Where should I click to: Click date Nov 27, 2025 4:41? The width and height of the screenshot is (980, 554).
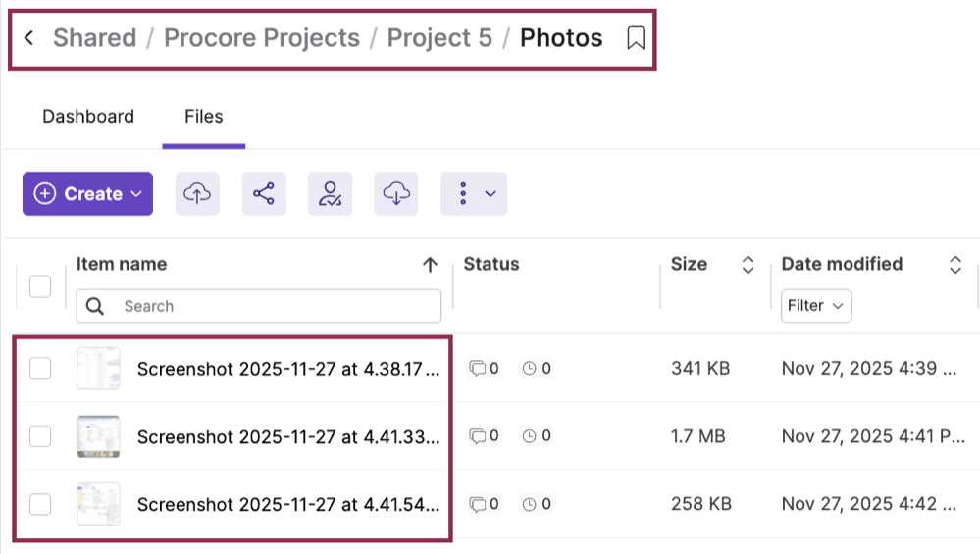point(873,436)
